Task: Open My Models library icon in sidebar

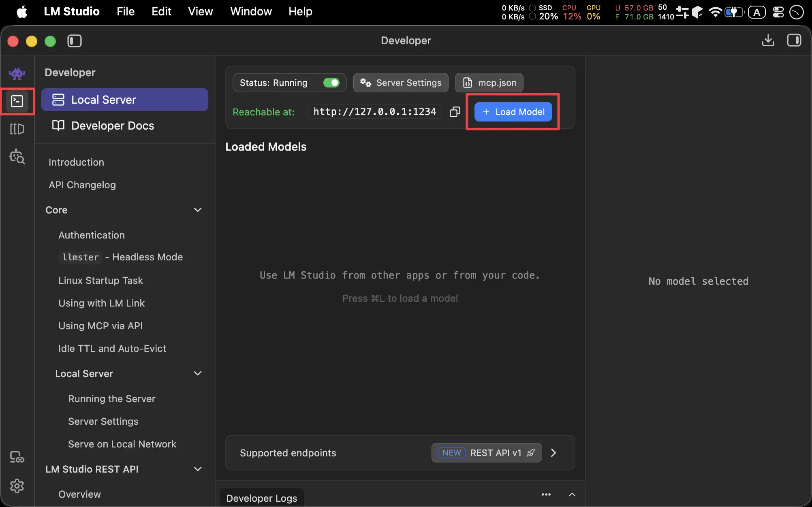Action: coord(17,129)
